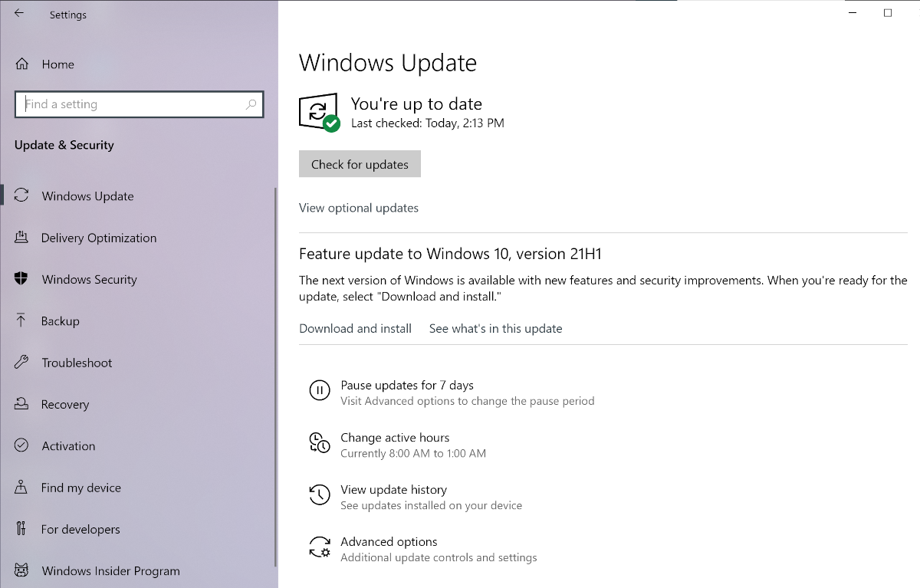This screenshot has height=588, width=920.
Task: Click the Windows Security shield icon
Action: point(21,279)
